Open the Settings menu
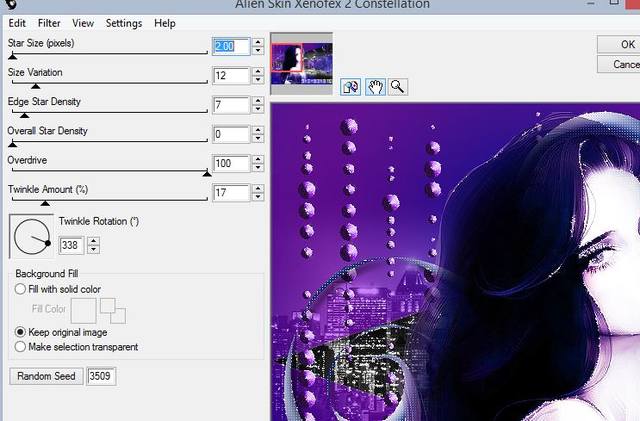The image size is (640, 421). (124, 23)
